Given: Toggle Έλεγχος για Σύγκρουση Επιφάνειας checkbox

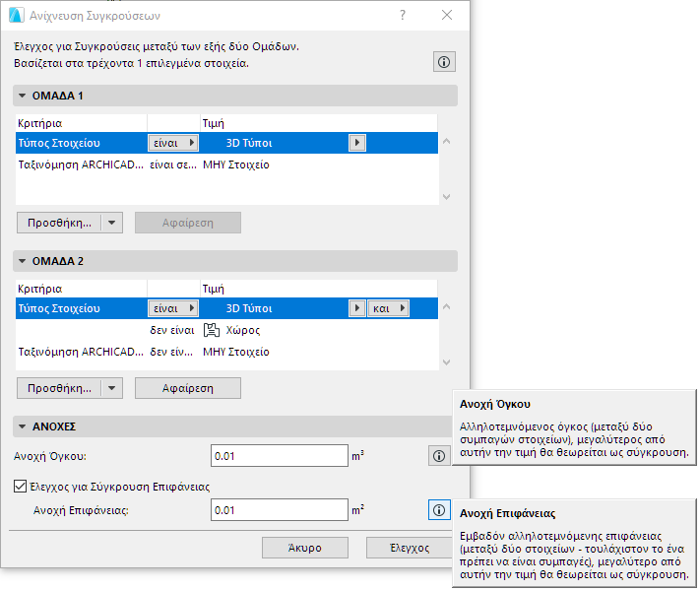Looking at the screenshot, I should point(21,486).
